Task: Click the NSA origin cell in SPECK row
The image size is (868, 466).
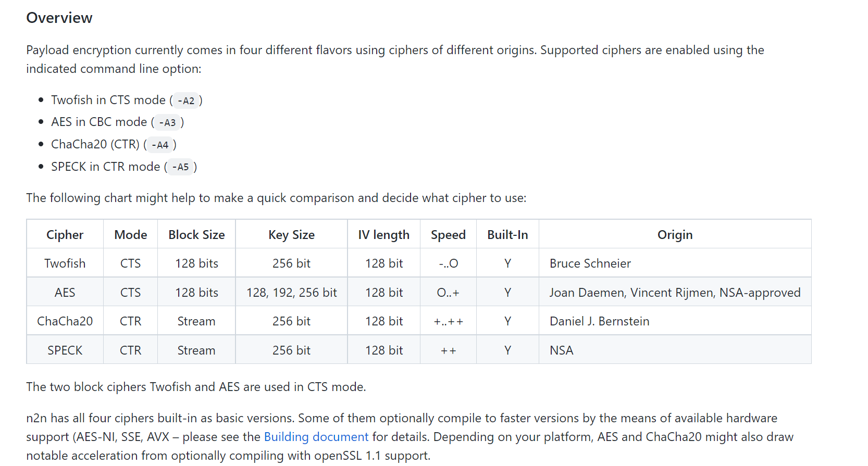Action: (561, 350)
